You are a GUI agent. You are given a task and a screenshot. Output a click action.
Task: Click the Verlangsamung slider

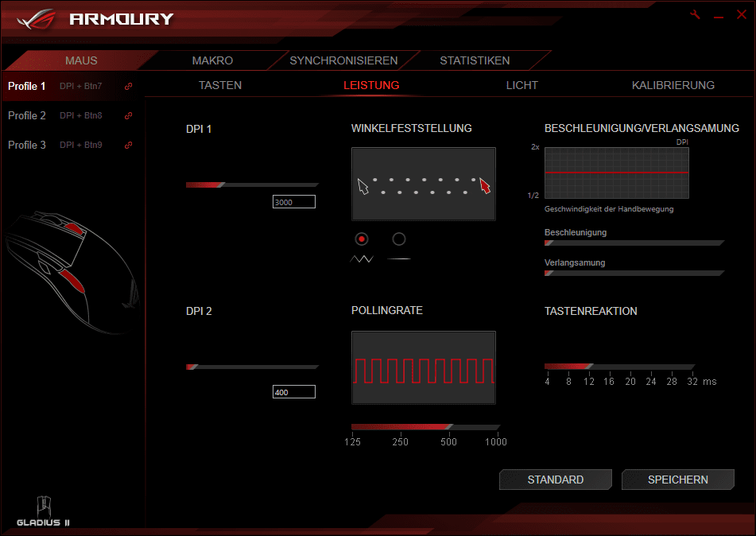[634, 274]
